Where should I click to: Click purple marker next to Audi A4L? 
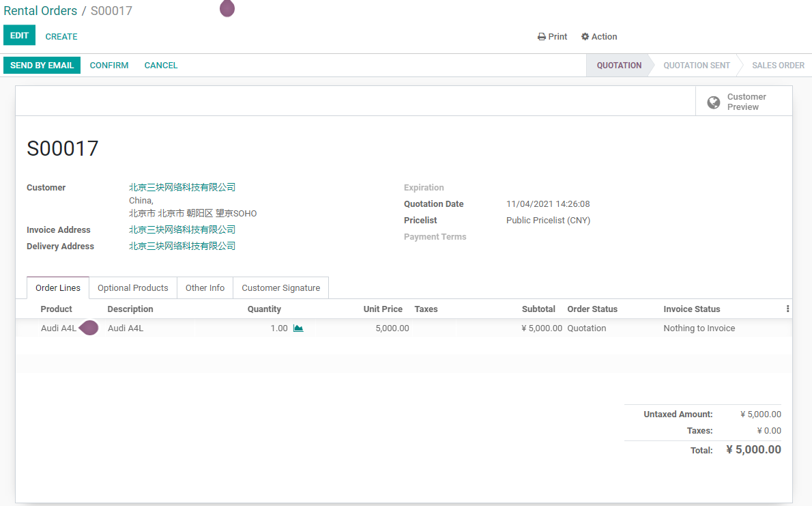(89, 328)
